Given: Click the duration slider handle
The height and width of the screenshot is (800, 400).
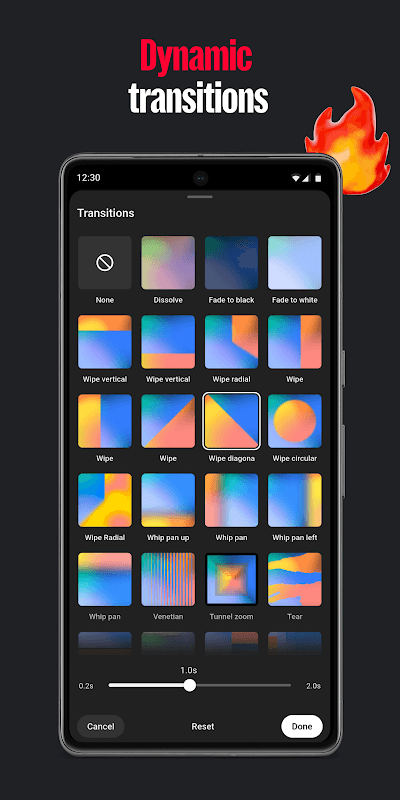Looking at the screenshot, I should 190,685.
